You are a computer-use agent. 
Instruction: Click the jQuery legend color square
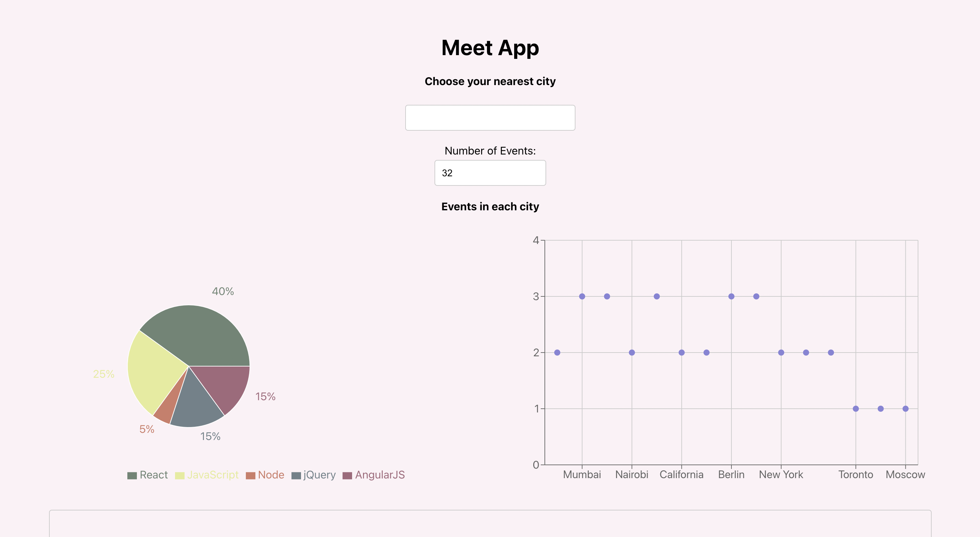pos(296,475)
